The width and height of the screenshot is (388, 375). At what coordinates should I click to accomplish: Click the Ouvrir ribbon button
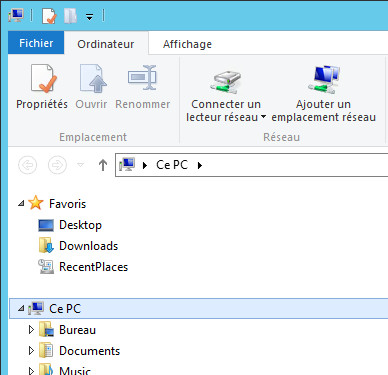(x=91, y=87)
